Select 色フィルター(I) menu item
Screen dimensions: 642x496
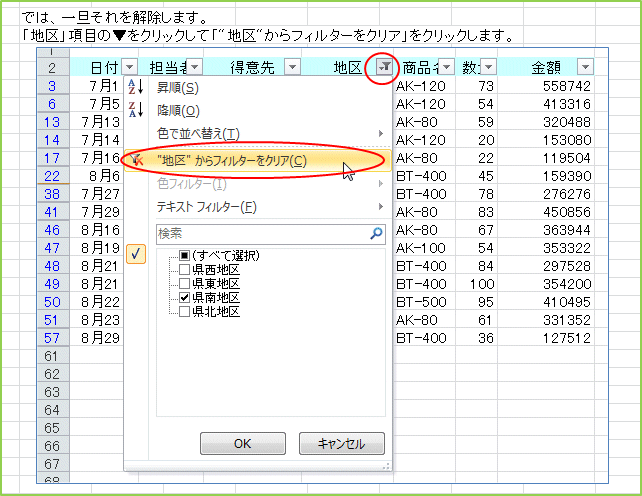[258, 183]
